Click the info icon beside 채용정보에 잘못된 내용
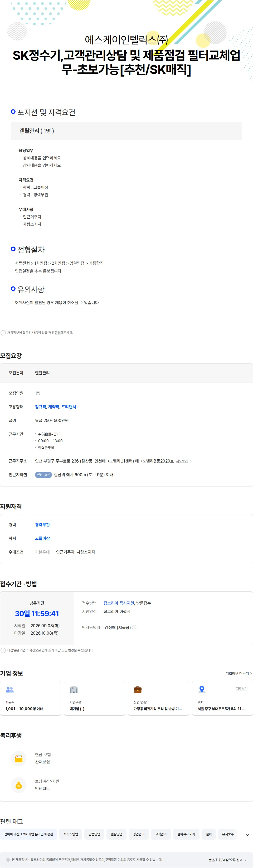The image size is (253, 868). [x=3, y=333]
